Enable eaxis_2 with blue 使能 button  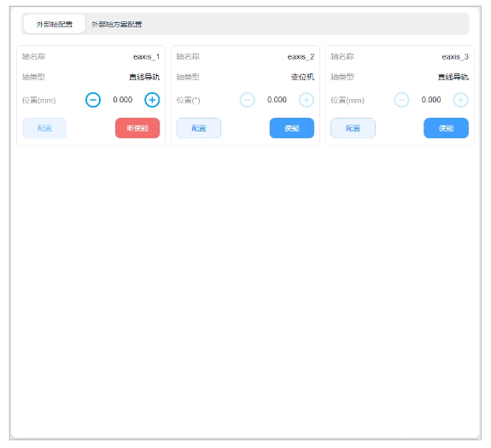(292, 128)
